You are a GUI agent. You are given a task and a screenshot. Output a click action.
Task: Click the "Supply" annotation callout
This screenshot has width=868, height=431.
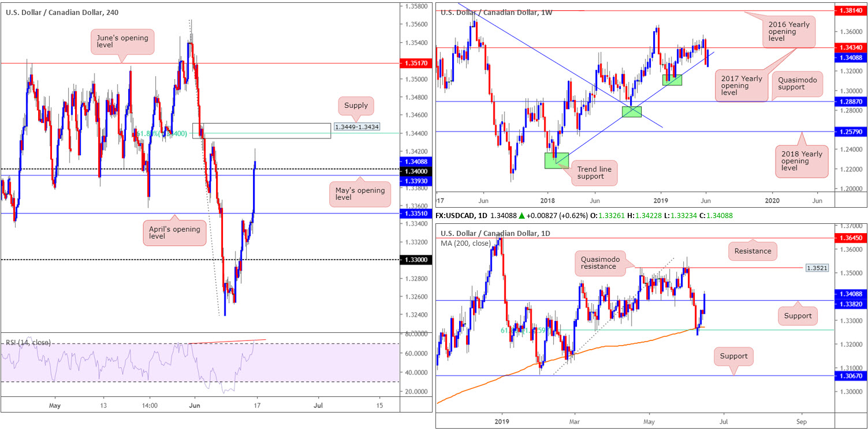[356, 106]
